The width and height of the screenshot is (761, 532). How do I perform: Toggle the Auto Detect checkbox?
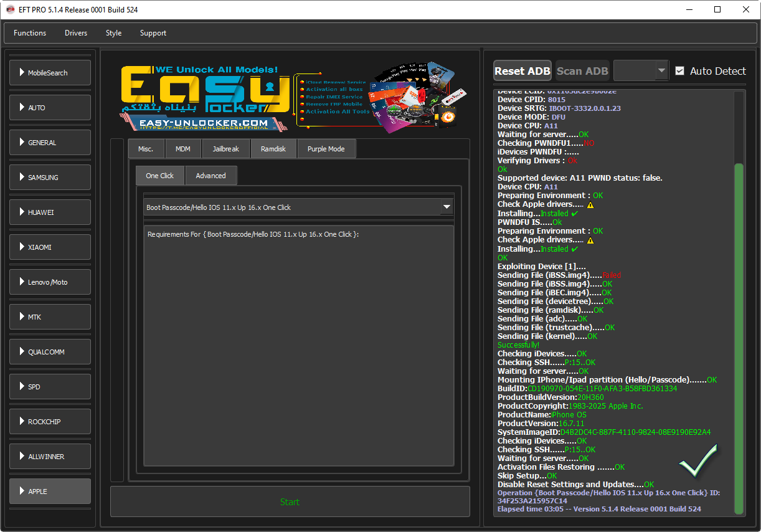(x=679, y=71)
